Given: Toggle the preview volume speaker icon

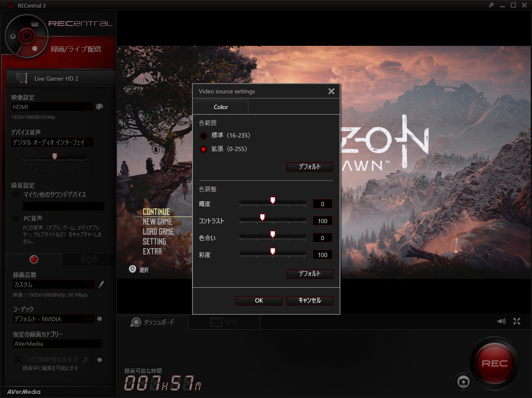Looking at the screenshot, I should pyautogui.click(x=501, y=321).
